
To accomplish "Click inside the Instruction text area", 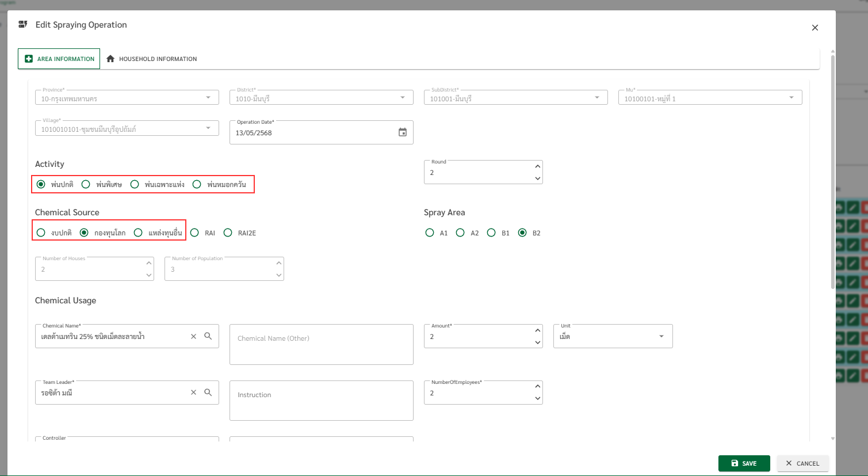I will [321, 401].
